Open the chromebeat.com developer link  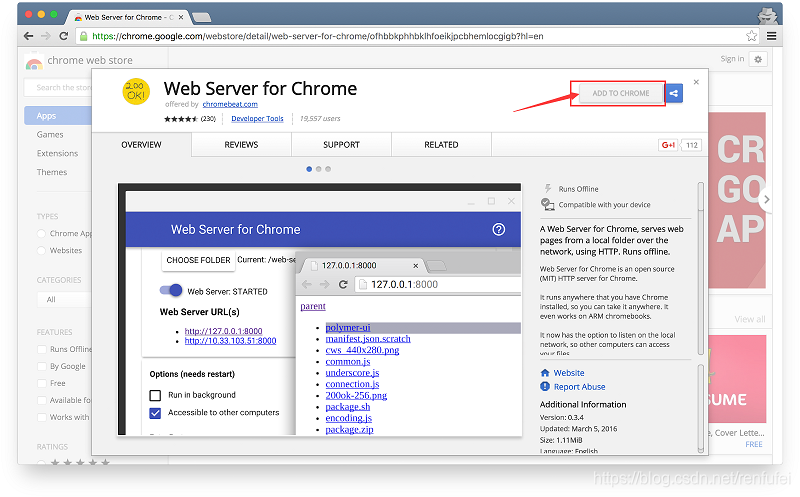[230, 104]
